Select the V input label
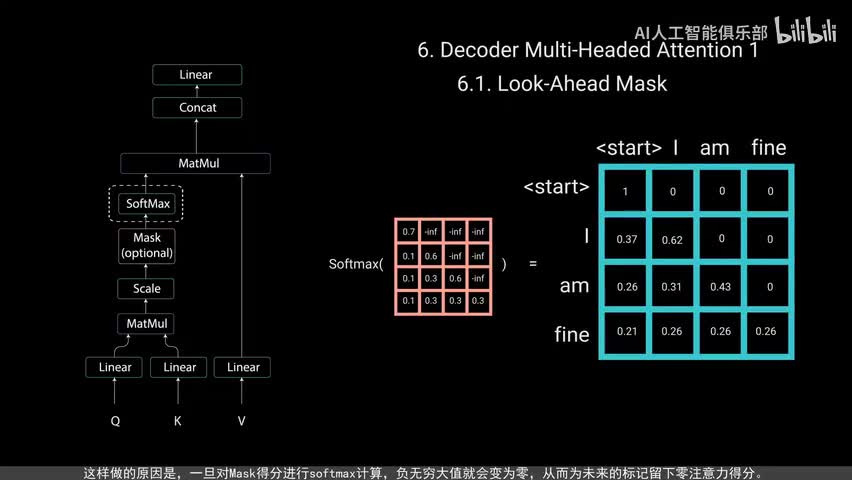Screen dimensions: 852x480 (241, 421)
